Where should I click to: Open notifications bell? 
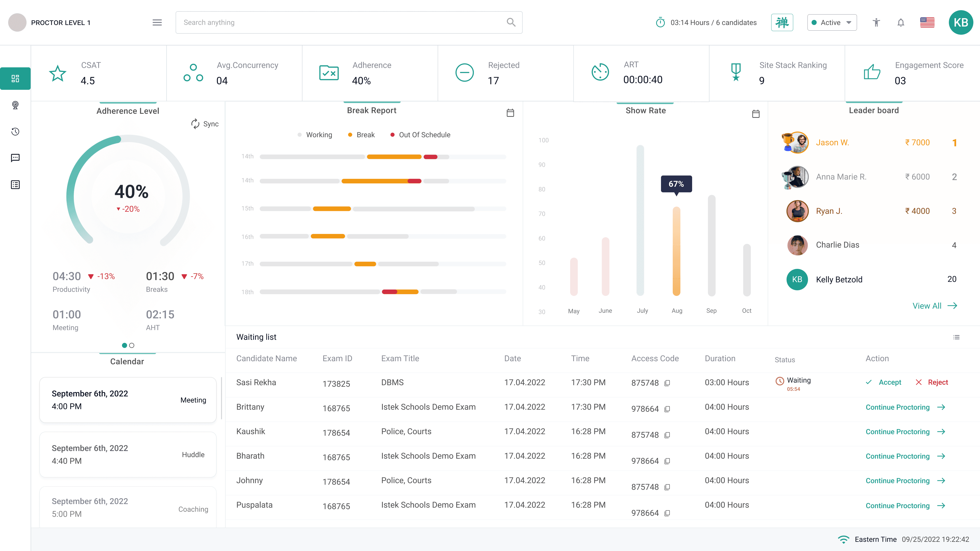[x=900, y=22]
